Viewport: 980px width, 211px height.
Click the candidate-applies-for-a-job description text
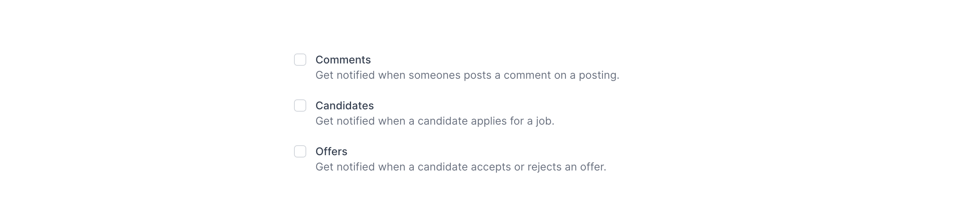tap(435, 121)
